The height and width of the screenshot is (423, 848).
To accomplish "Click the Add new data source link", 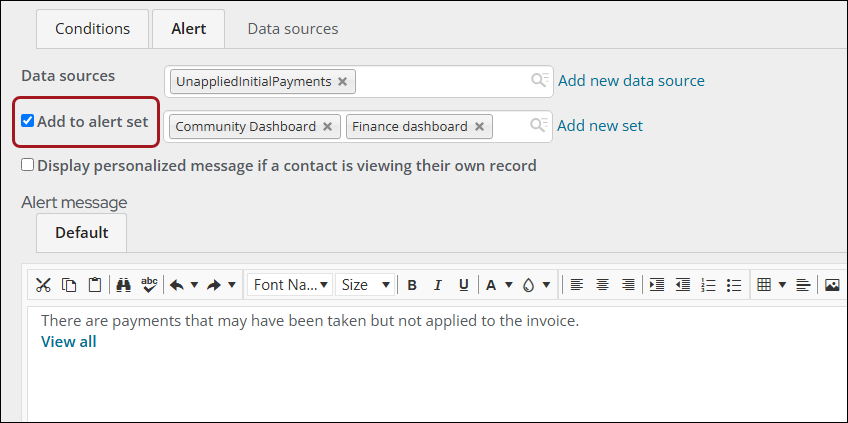I will point(631,81).
